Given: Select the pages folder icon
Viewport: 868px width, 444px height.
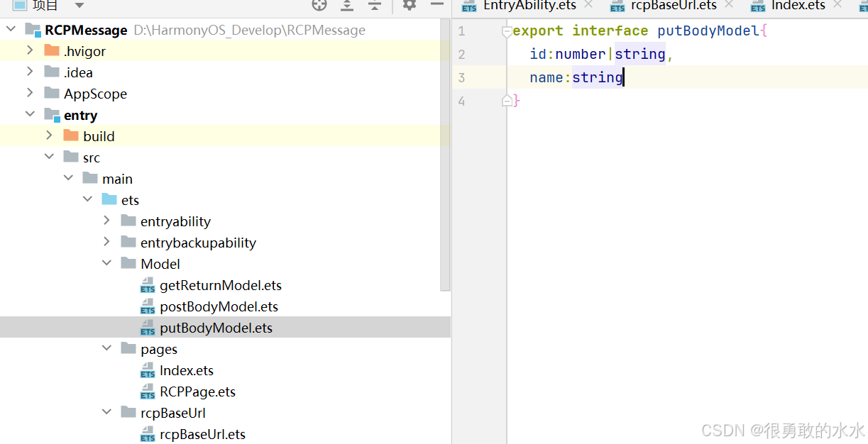Looking at the screenshot, I should [x=128, y=349].
